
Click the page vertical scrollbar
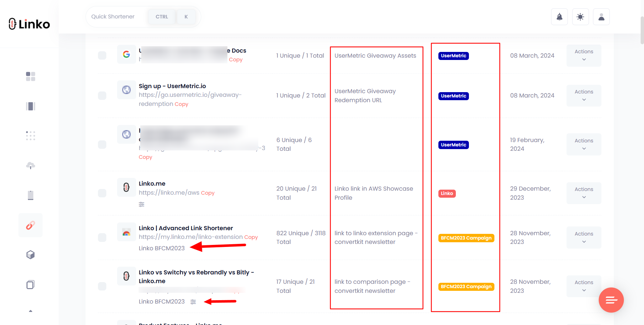click(x=642, y=30)
